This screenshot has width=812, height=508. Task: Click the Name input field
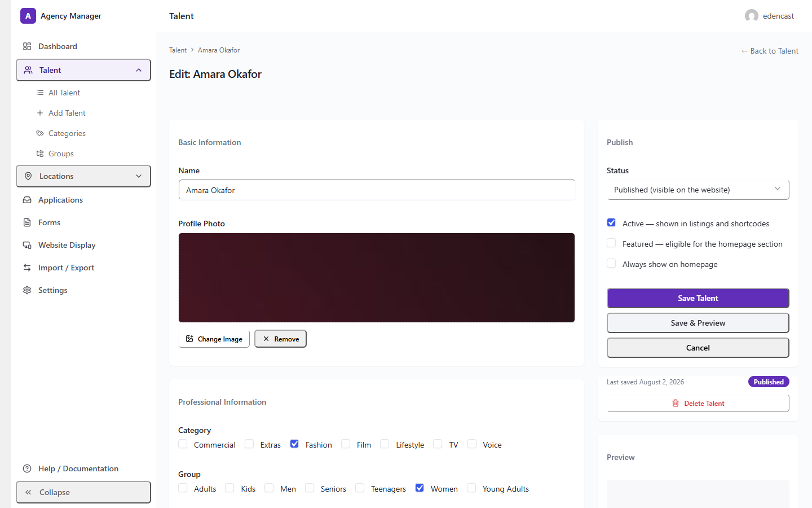click(377, 190)
